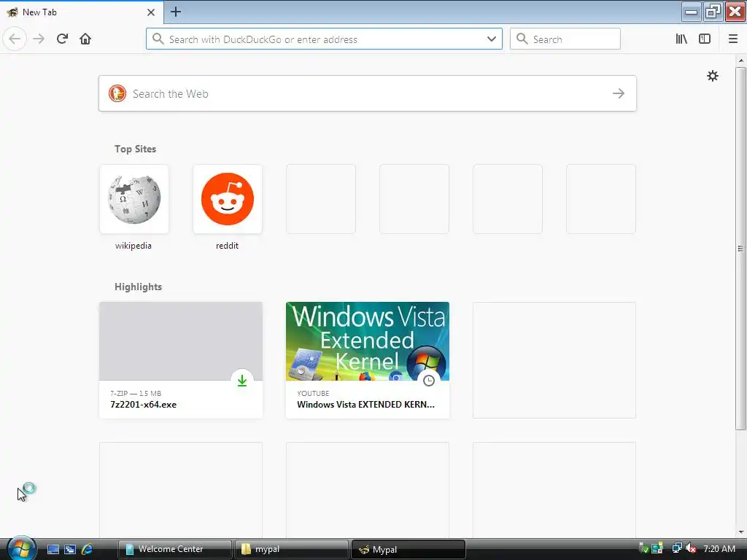
Task: Submit web search with the arrow button
Action: [619, 93]
